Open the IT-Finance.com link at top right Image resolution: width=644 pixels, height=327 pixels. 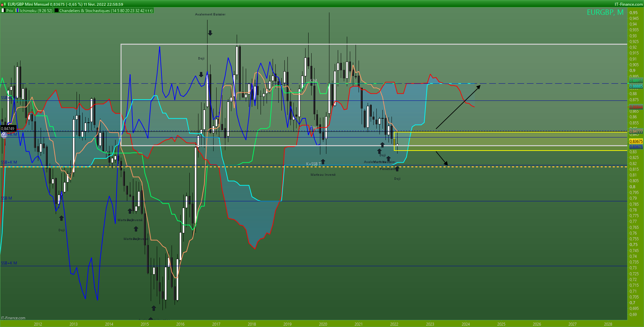tap(629, 4)
